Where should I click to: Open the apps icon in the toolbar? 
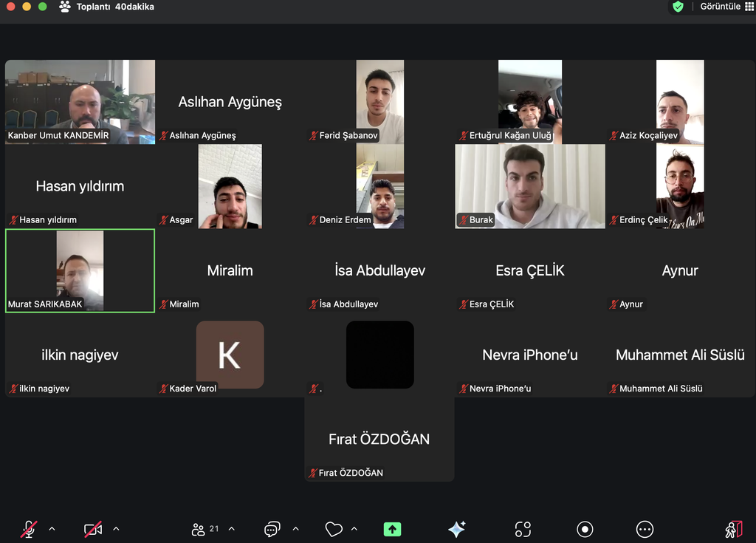click(523, 529)
